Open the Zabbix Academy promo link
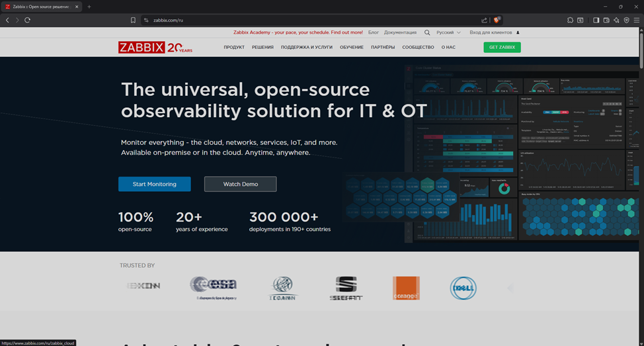644x346 pixels. click(298, 32)
